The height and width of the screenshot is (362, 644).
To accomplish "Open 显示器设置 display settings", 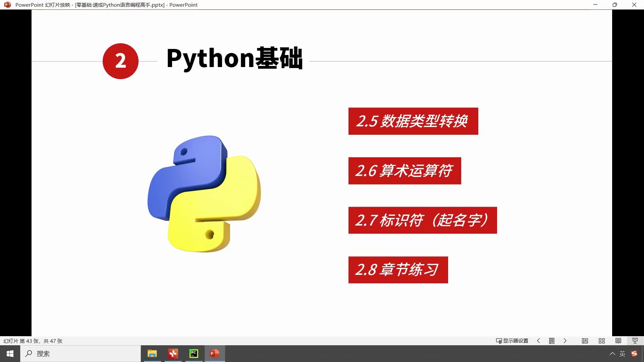I will point(512,341).
